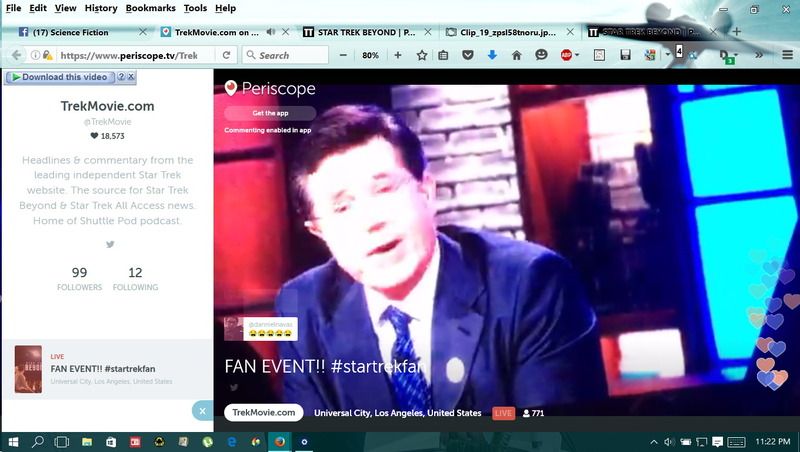800x452 pixels.
Task: Open the Edit menu
Action: [x=38, y=8]
